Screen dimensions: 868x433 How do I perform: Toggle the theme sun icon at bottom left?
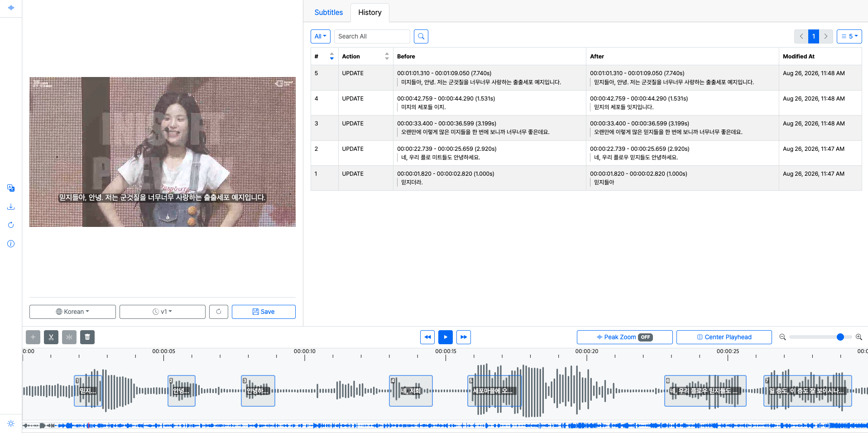point(11,423)
